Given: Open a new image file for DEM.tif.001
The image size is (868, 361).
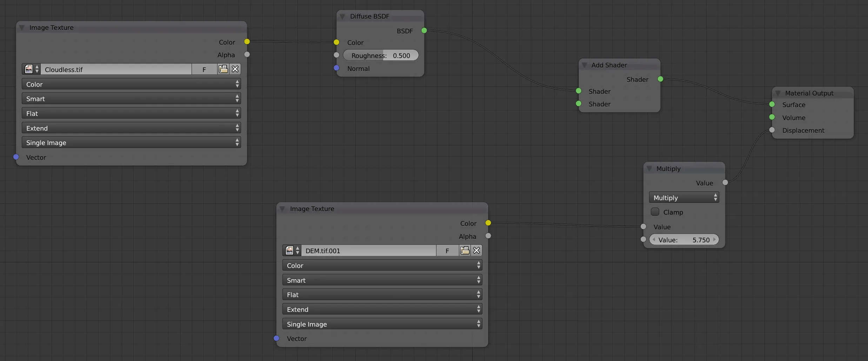Looking at the screenshot, I should [x=465, y=250].
